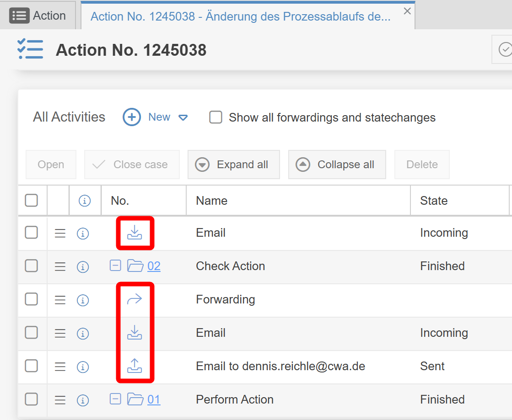Open drag handle menu of Forwarding row
This screenshot has height=420, width=512.
60,300
